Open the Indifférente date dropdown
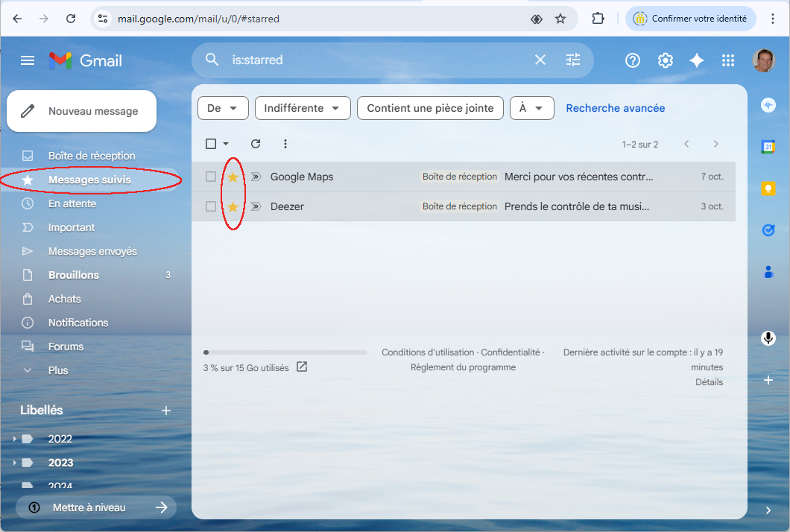790x532 pixels. pos(303,108)
